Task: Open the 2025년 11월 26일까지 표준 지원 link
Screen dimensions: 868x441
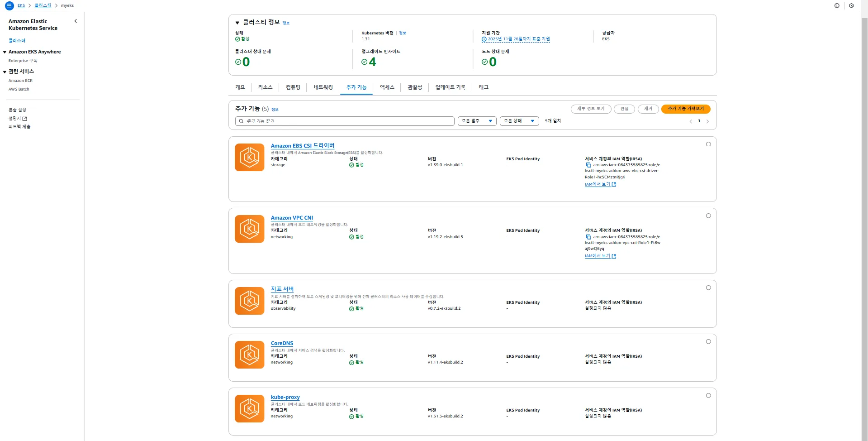Action: [x=519, y=39]
